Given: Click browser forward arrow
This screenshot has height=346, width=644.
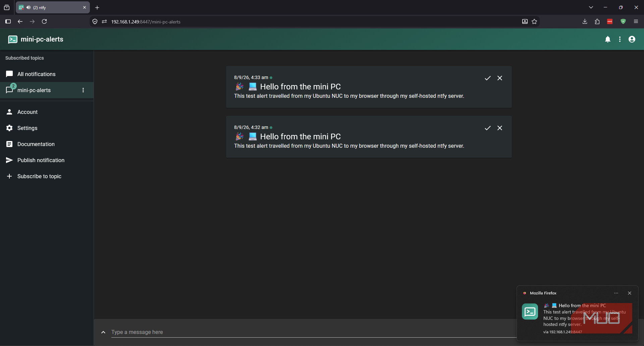Looking at the screenshot, I should coord(32,21).
